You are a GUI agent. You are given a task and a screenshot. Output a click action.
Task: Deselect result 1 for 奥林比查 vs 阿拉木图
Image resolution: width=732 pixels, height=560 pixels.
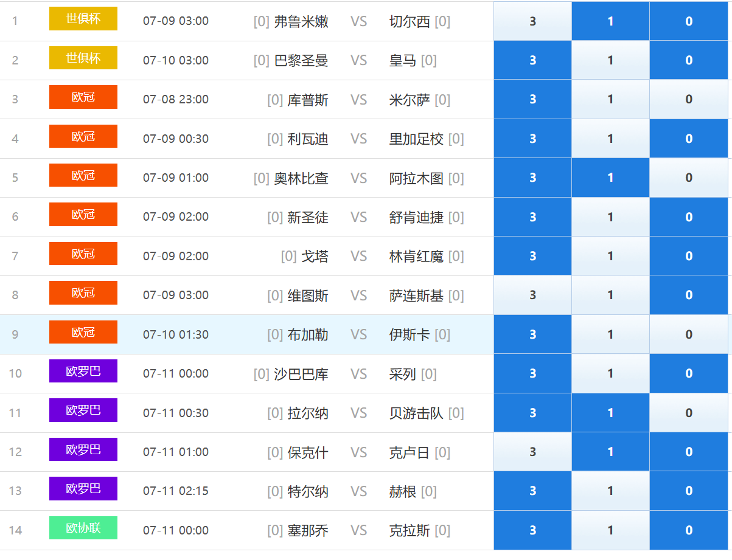(x=610, y=178)
